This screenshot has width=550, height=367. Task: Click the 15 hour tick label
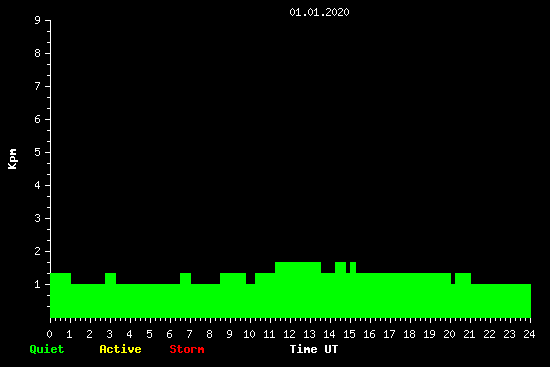349,334
